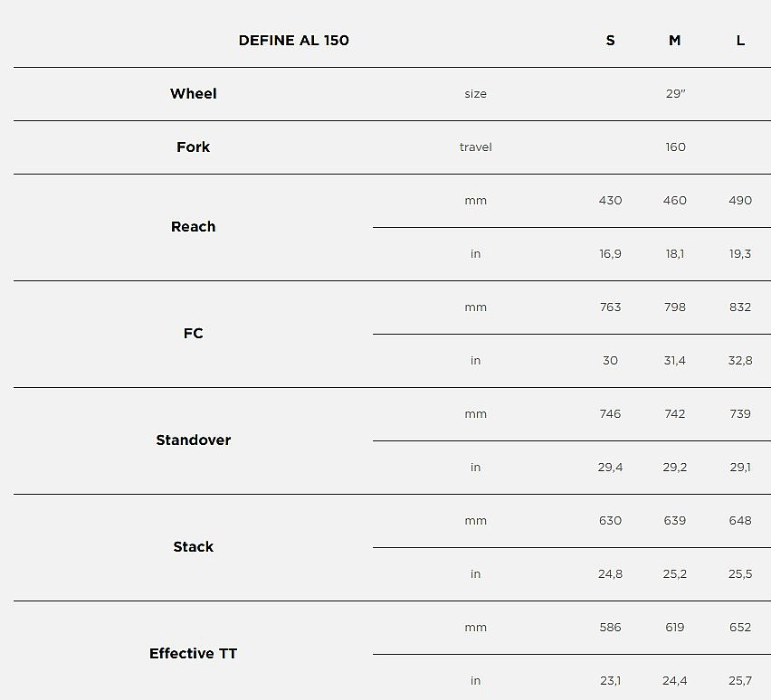Click the 19,3 inch reach value
771x700 pixels.
tap(739, 253)
